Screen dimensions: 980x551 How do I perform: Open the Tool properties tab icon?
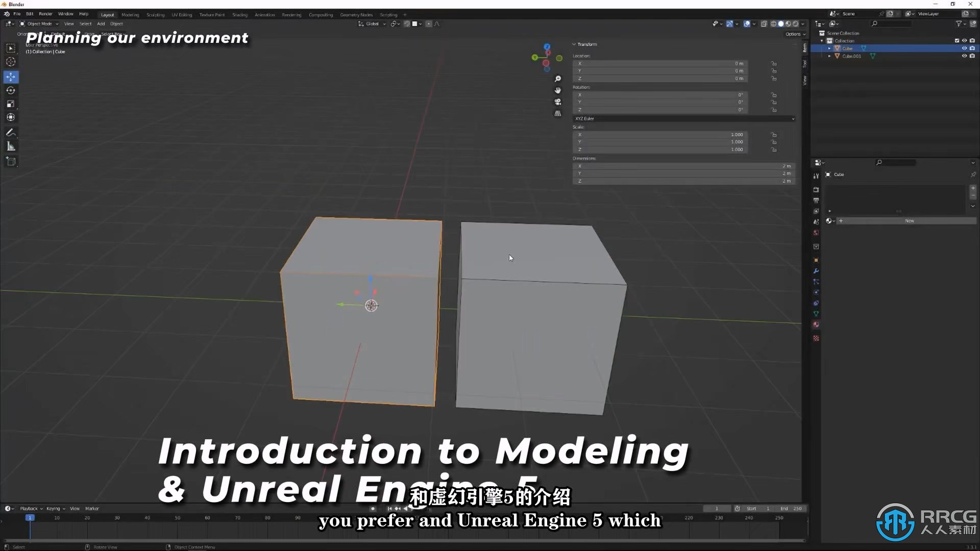(816, 176)
